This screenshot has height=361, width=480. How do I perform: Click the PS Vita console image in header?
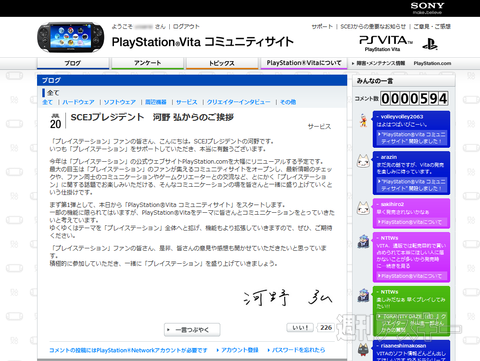tap(71, 37)
